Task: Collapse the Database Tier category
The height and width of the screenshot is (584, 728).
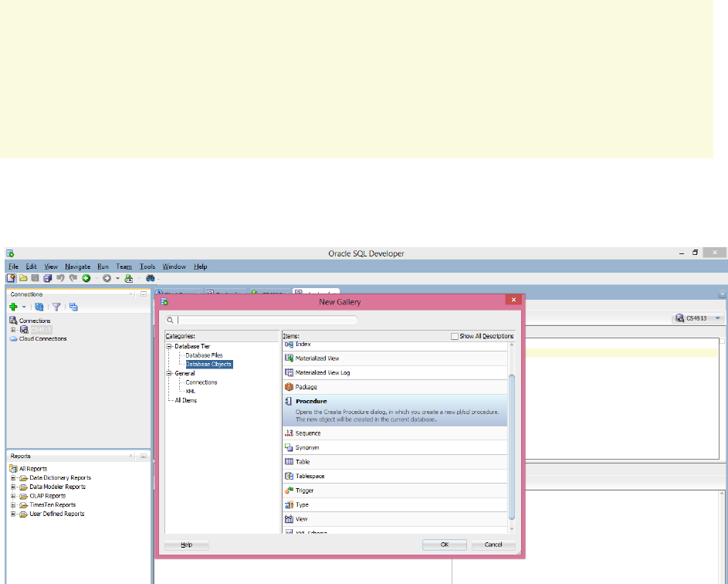Action: [169, 347]
